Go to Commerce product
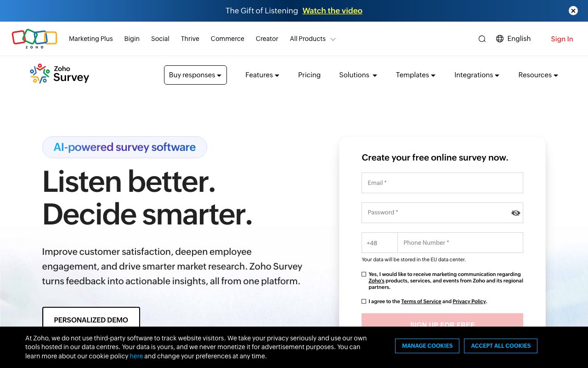The height and width of the screenshot is (368, 588). click(227, 39)
